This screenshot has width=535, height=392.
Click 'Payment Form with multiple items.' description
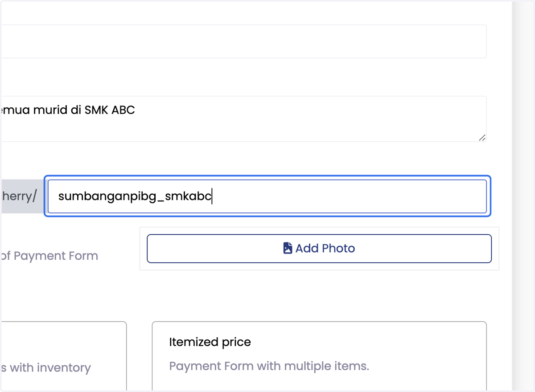coord(269,366)
